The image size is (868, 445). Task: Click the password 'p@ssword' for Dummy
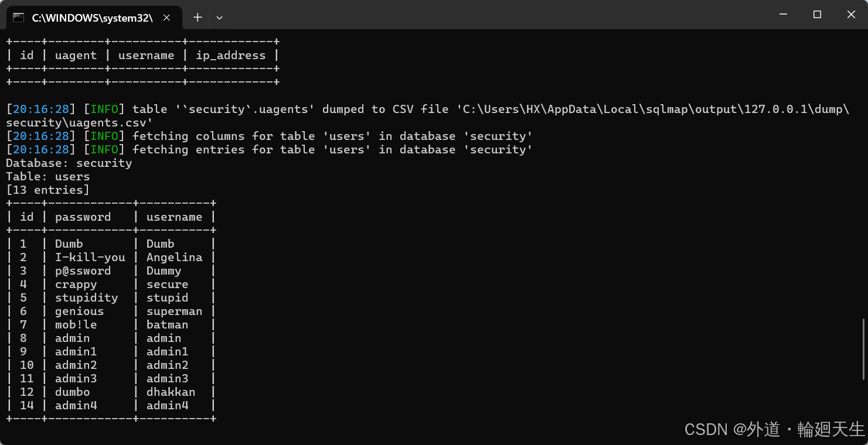pyautogui.click(x=83, y=271)
